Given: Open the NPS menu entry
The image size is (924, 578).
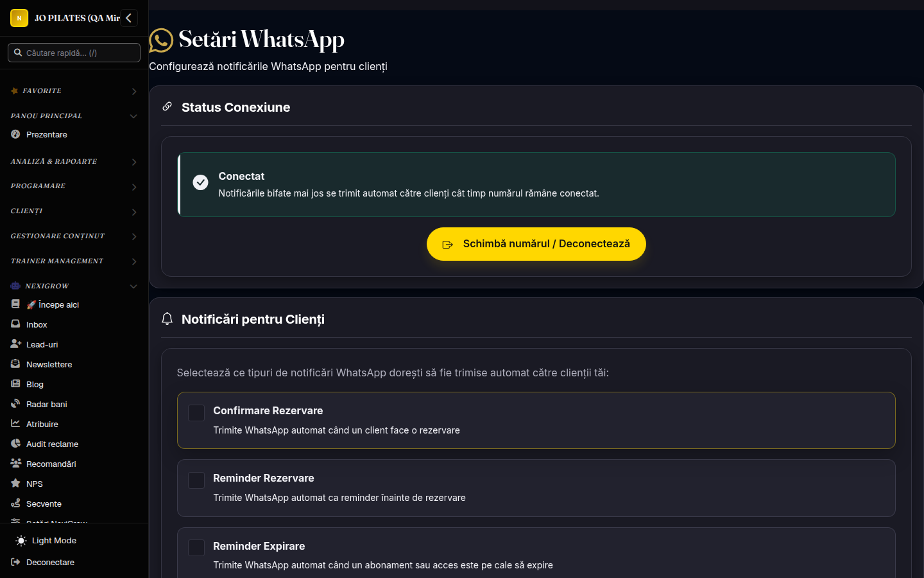Looking at the screenshot, I should point(74,484).
